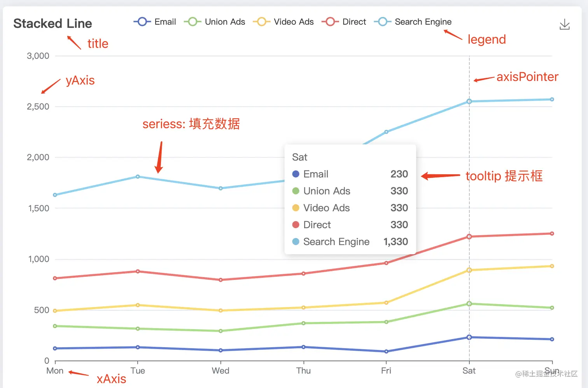Click the blue Email dot in tooltip
The image size is (588, 388).
(296, 174)
